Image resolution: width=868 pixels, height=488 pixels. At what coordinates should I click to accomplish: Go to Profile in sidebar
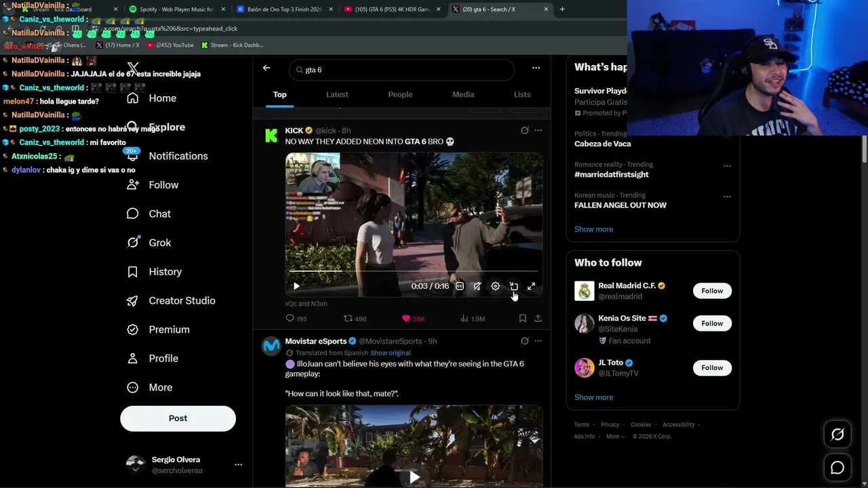click(x=153, y=359)
